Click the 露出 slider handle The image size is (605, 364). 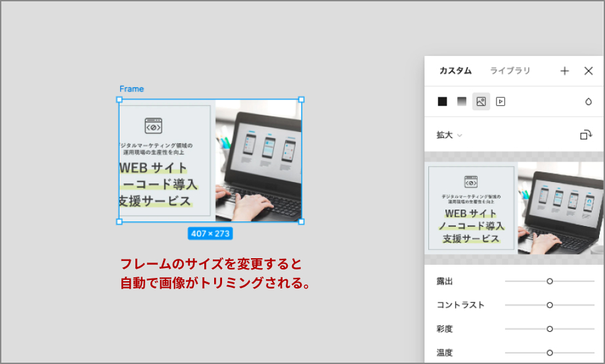550,281
